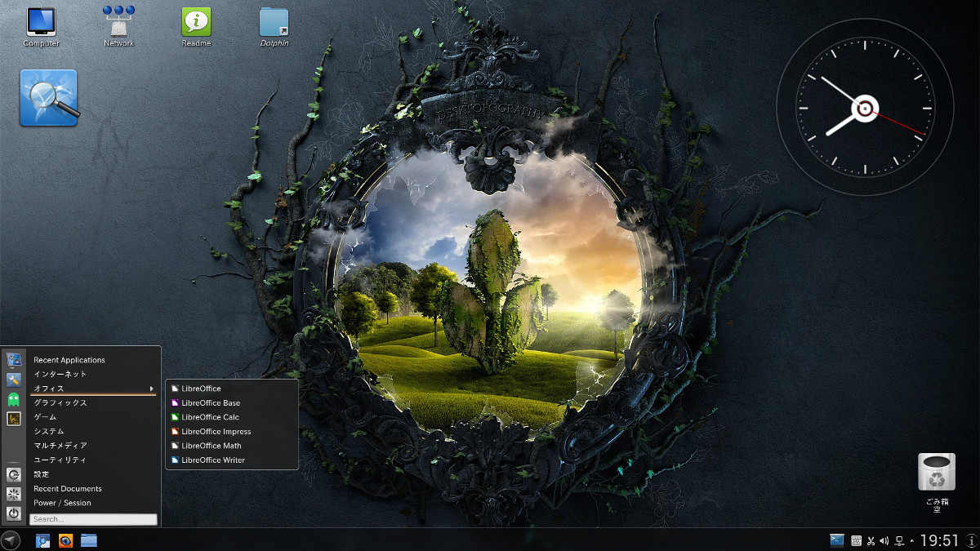Expand hidden system tray icons arrow
The width and height of the screenshot is (980, 551).
pyautogui.click(x=911, y=540)
